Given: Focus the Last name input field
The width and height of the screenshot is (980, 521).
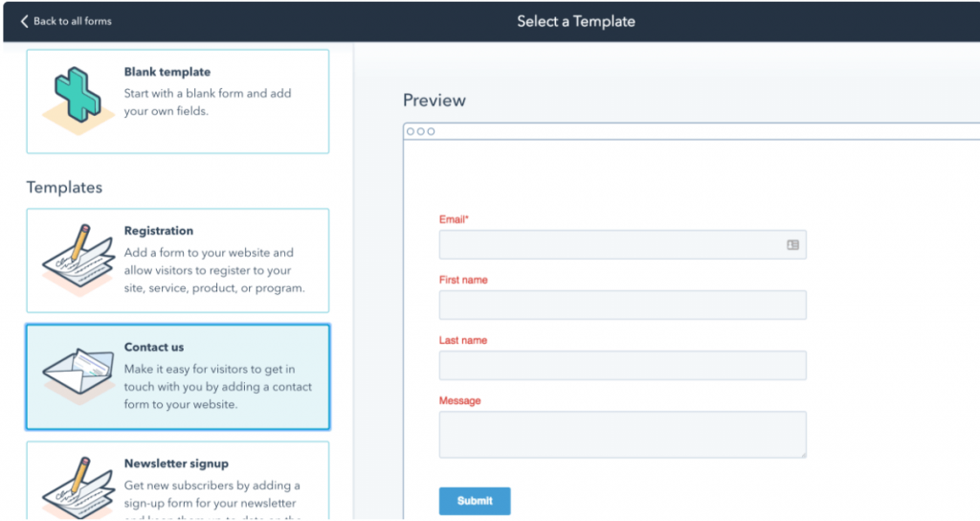Looking at the screenshot, I should [622, 365].
